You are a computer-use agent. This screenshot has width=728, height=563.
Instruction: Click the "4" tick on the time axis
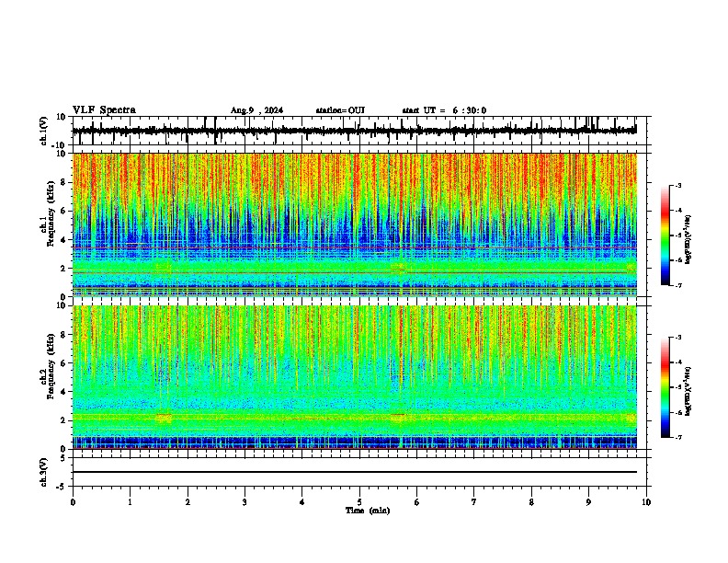(302, 502)
